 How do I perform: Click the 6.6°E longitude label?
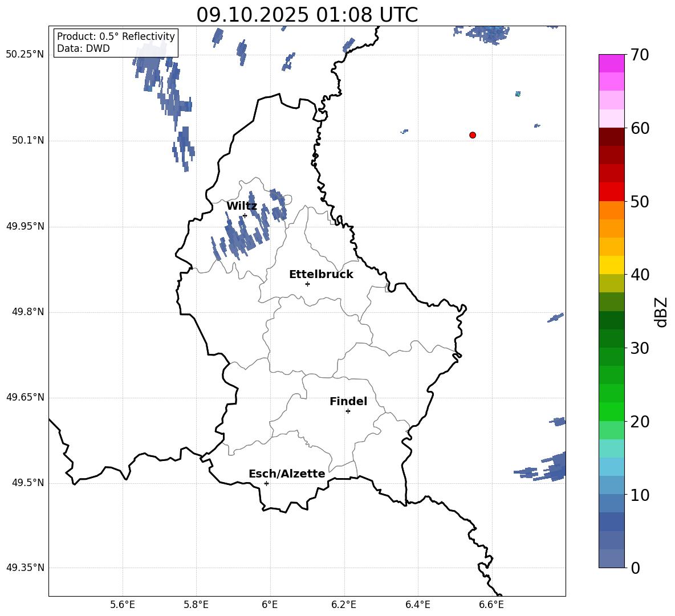[x=491, y=605]
